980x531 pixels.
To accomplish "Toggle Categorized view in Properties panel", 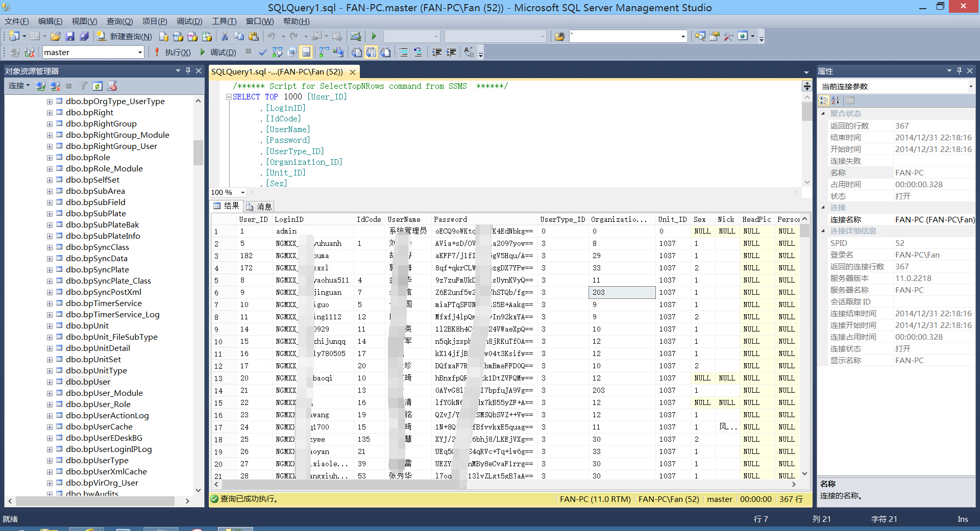I will pos(824,100).
